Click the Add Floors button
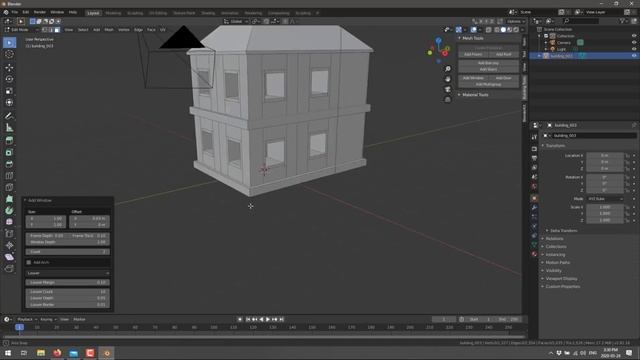 473,54
